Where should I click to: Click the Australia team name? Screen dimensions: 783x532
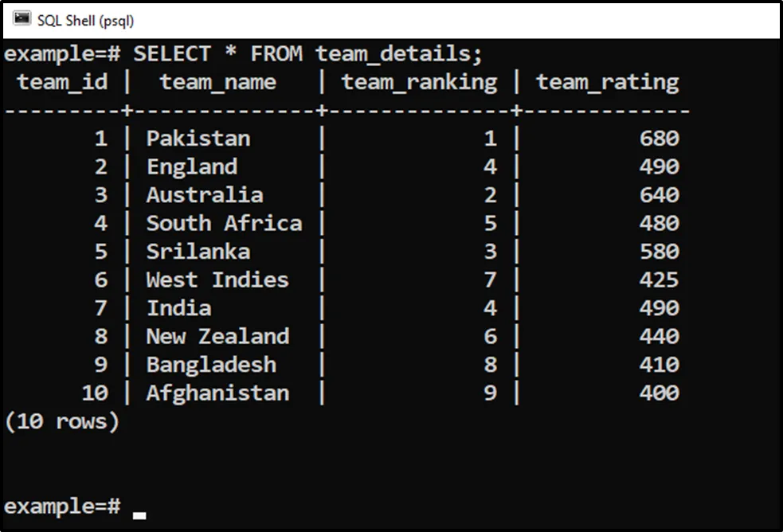205,195
